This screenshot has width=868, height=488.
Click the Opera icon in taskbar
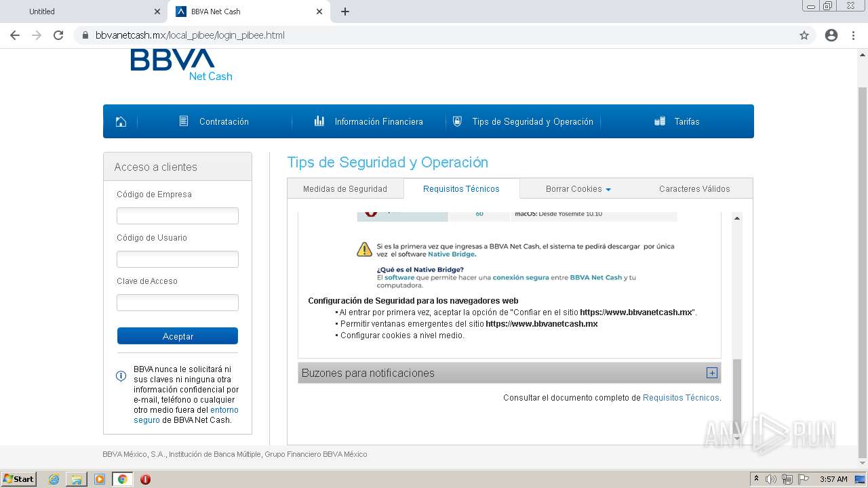click(x=145, y=479)
